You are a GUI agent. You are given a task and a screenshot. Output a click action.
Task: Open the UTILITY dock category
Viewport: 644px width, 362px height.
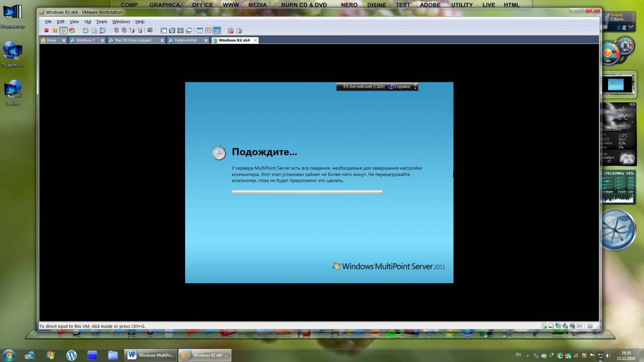pyautogui.click(x=462, y=5)
